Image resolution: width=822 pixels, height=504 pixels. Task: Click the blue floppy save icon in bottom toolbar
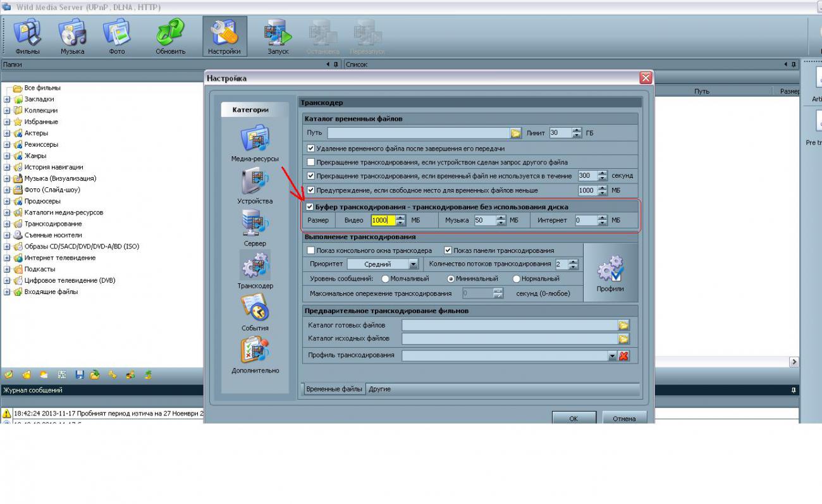[80, 374]
